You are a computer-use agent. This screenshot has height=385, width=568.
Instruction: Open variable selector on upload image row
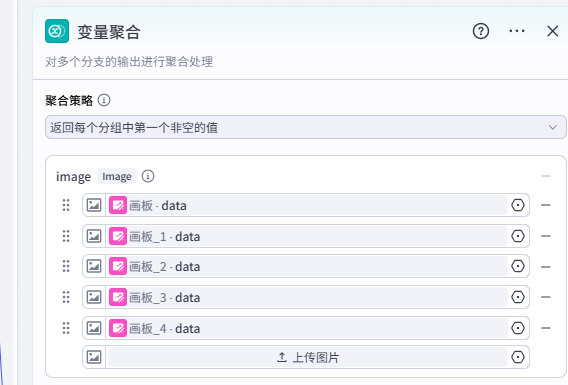518,357
